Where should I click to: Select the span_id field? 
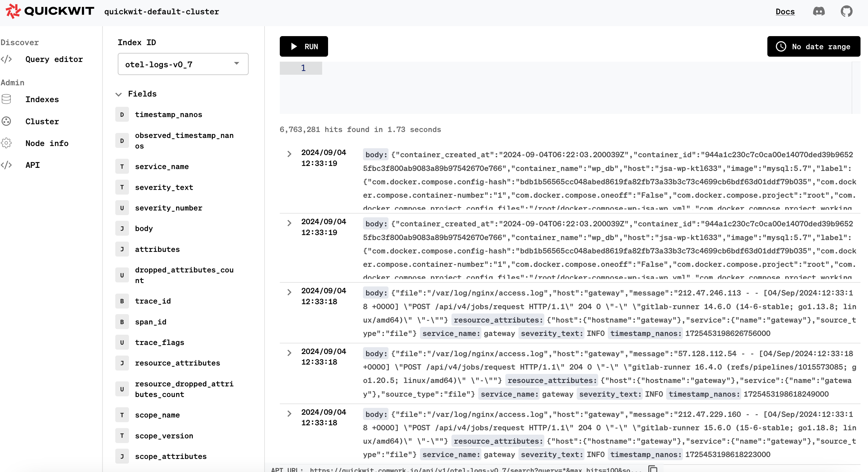point(150,322)
